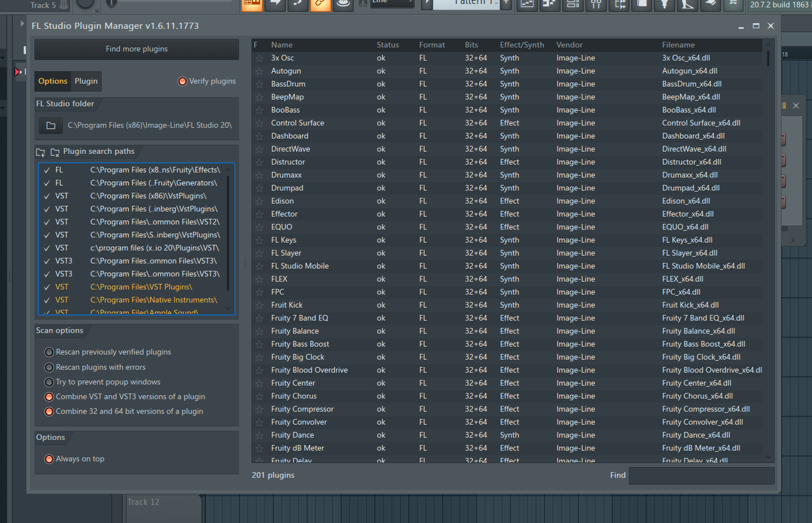The image size is (812, 523).
Task: Toggle favorite star for BassDrum
Action: [259, 84]
